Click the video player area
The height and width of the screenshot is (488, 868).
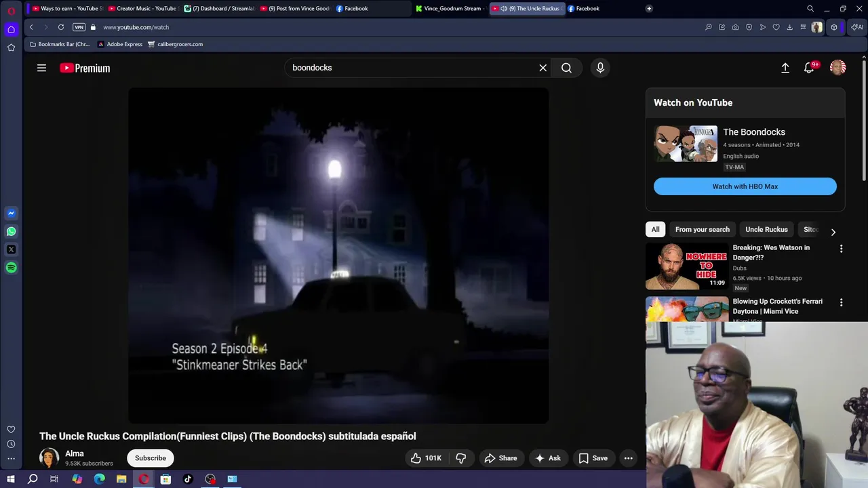(338, 256)
